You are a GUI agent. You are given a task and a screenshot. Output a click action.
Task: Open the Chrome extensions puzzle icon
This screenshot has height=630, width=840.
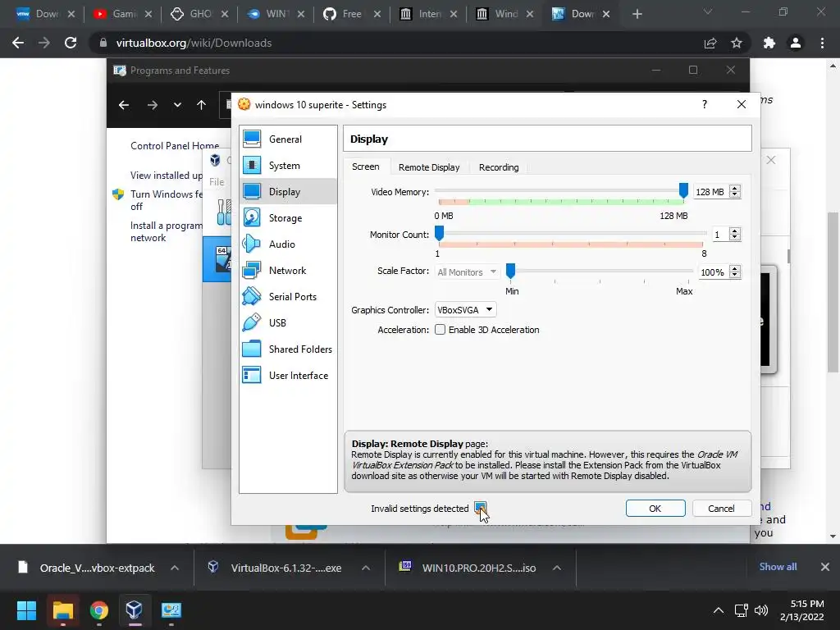[769, 43]
